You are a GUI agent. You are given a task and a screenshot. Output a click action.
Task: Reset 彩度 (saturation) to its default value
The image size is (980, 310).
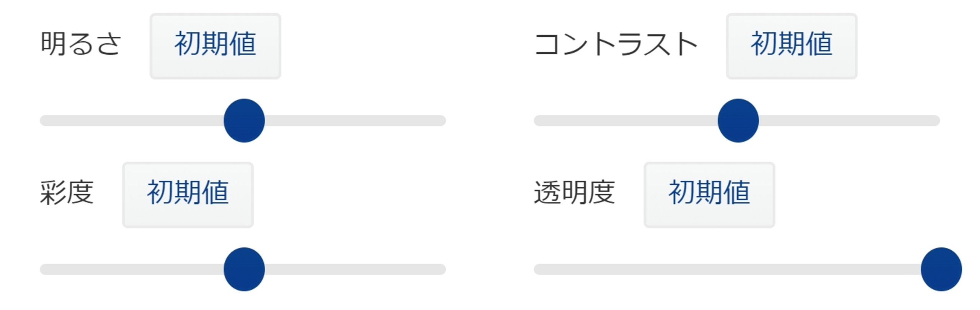tap(188, 195)
